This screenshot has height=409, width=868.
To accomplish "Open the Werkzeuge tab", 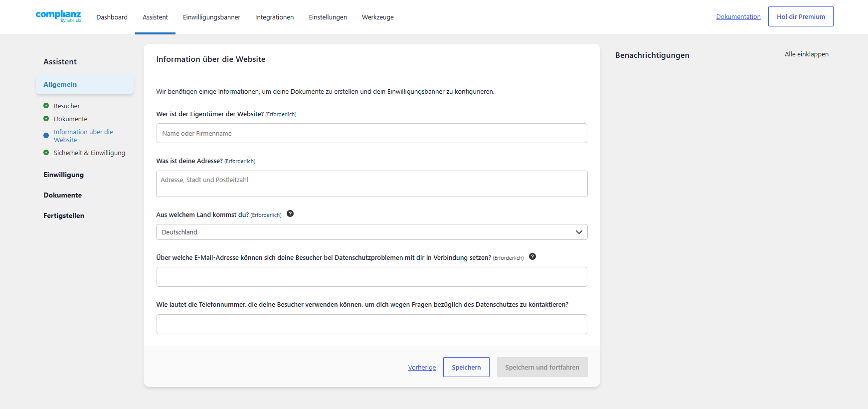I will click(378, 17).
